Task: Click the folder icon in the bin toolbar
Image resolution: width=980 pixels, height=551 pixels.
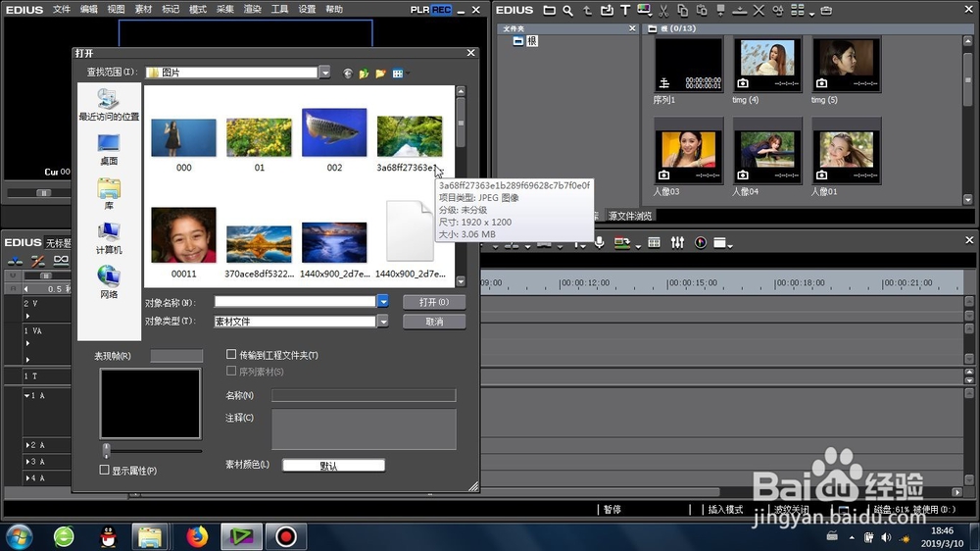Action: point(549,10)
